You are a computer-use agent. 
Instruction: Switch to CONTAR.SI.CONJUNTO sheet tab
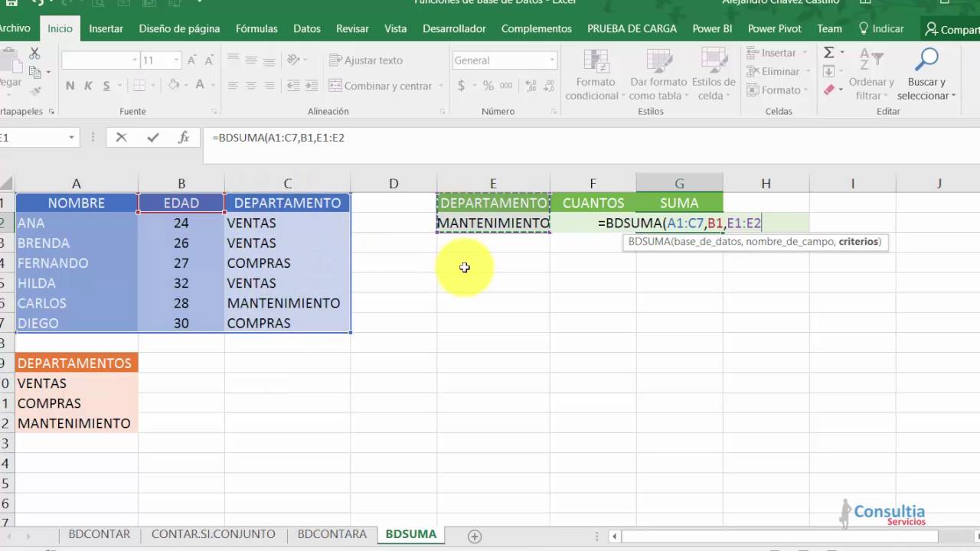213,534
